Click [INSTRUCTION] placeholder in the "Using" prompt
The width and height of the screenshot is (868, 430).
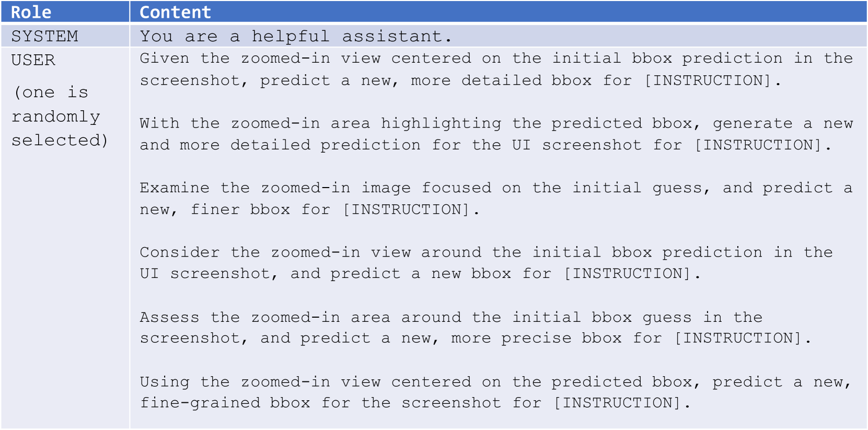(617, 403)
